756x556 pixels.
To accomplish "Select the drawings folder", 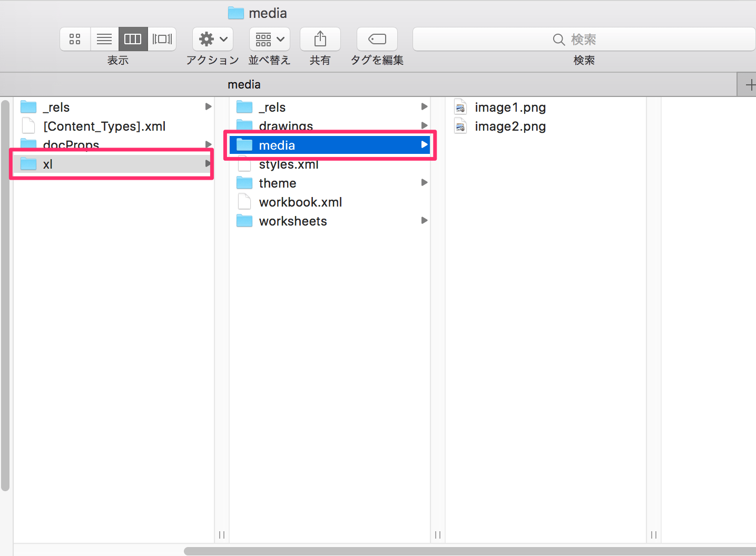I will 330,126.
